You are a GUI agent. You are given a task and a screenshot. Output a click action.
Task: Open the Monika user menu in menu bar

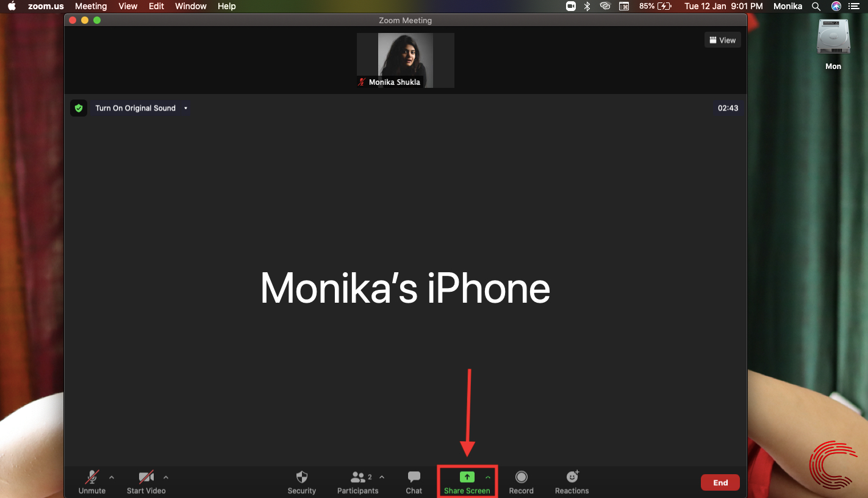coord(788,6)
